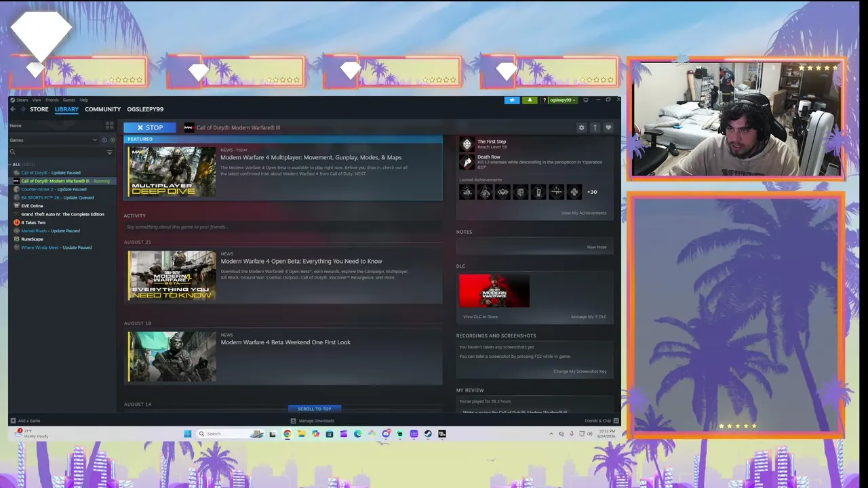Open Steam menu
The height and width of the screenshot is (488, 868).
pos(22,100)
